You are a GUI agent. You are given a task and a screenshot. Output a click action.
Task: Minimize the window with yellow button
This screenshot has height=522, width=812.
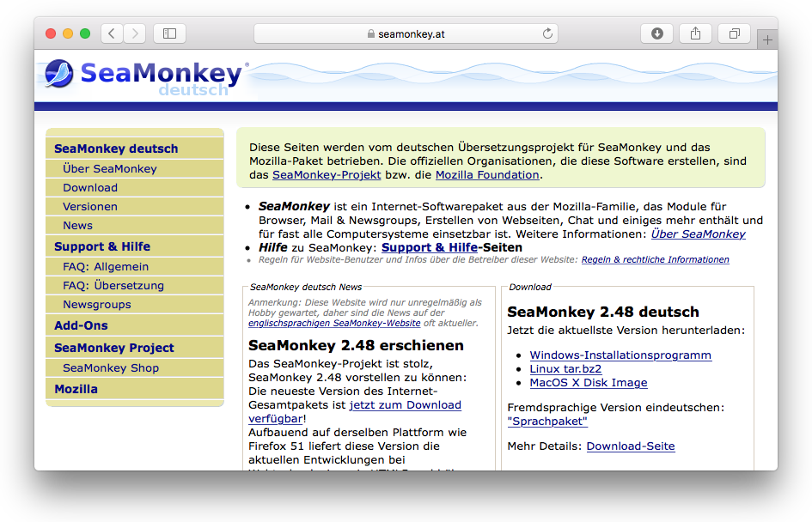tap(68, 33)
